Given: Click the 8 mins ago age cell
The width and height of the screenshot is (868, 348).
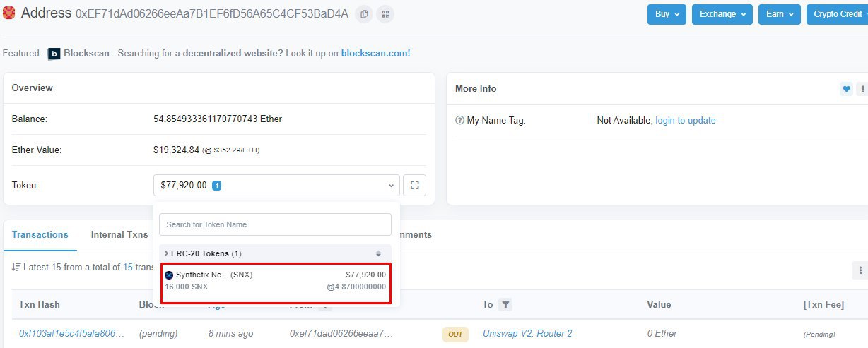Looking at the screenshot, I should (230, 333).
